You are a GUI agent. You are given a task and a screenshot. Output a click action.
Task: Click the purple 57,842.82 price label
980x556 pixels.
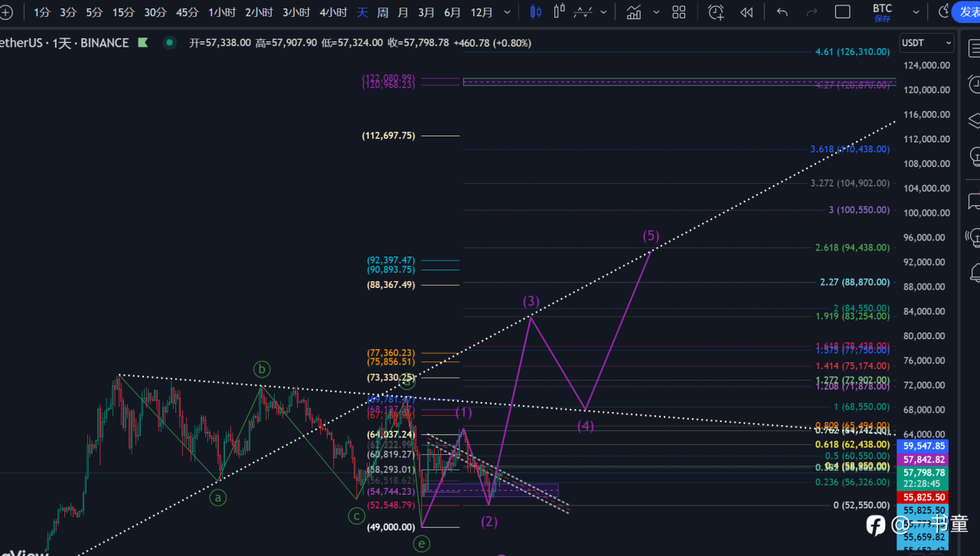click(926, 459)
